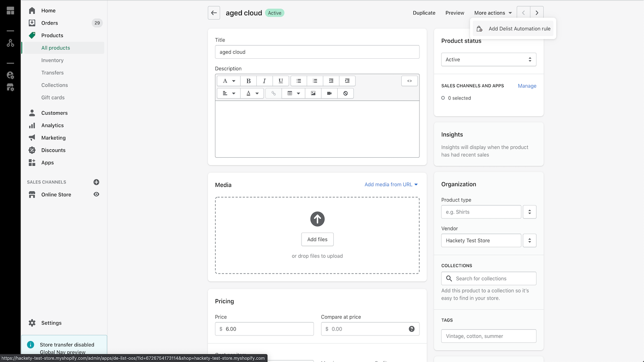Open the Product status Active dropdown
The image size is (644, 362).
pyautogui.click(x=489, y=60)
